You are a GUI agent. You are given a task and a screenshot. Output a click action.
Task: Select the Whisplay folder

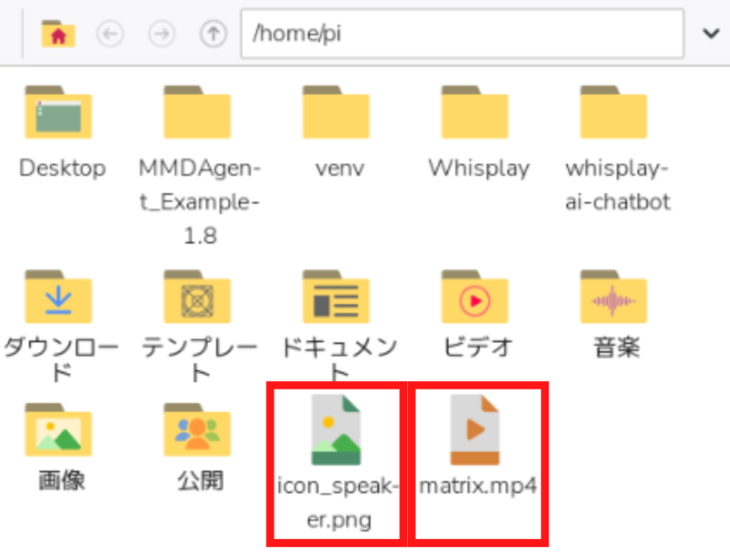475,115
